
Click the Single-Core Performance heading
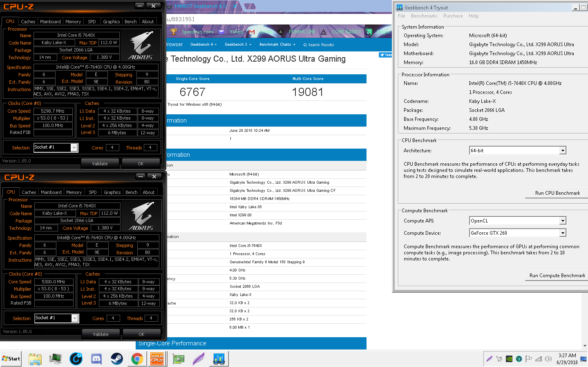(172, 343)
